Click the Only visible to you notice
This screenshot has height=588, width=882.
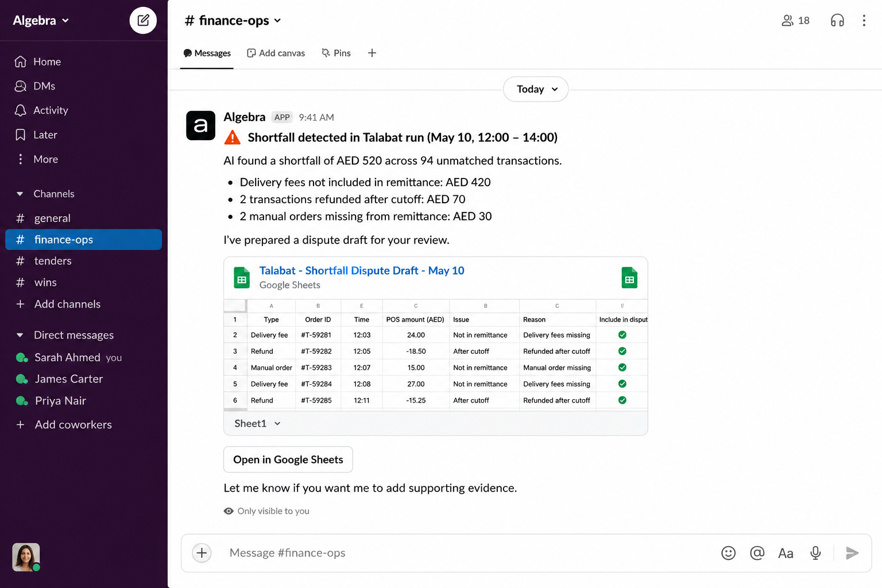click(x=266, y=511)
